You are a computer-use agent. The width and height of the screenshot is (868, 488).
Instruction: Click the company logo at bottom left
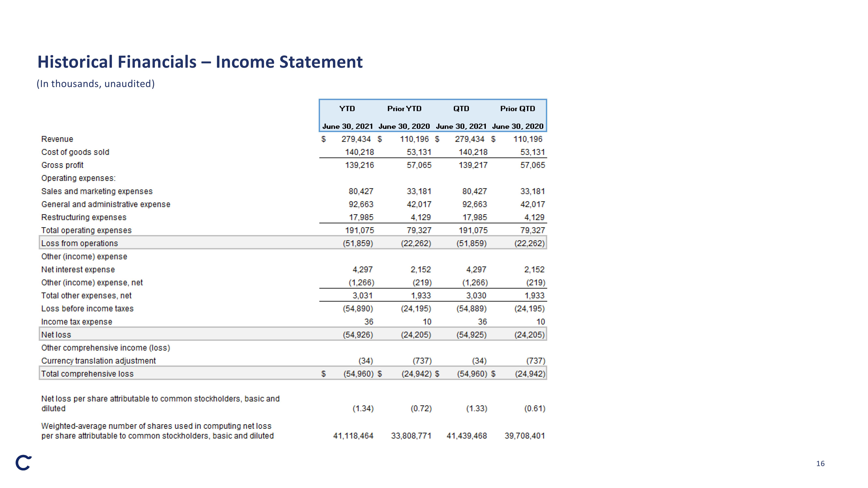[24, 463]
